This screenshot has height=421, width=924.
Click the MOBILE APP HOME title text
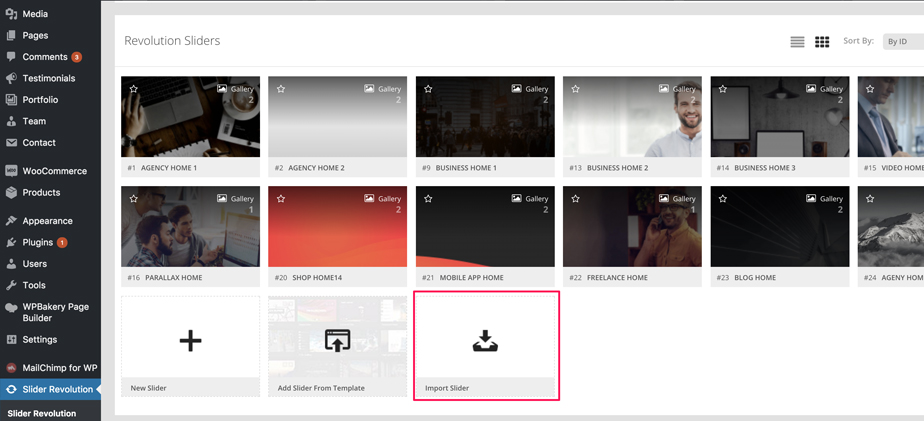[x=469, y=278]
